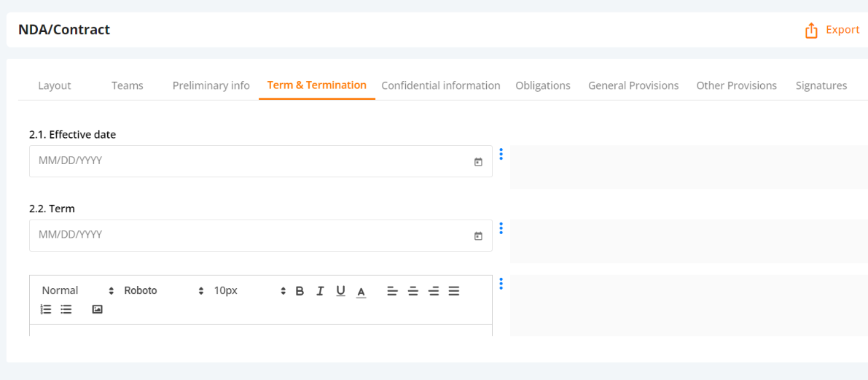Screen dimensions: 868x380
Task: Toggle bold formatting in the editor
Action: pyautogui.click(x=300, y=291)
